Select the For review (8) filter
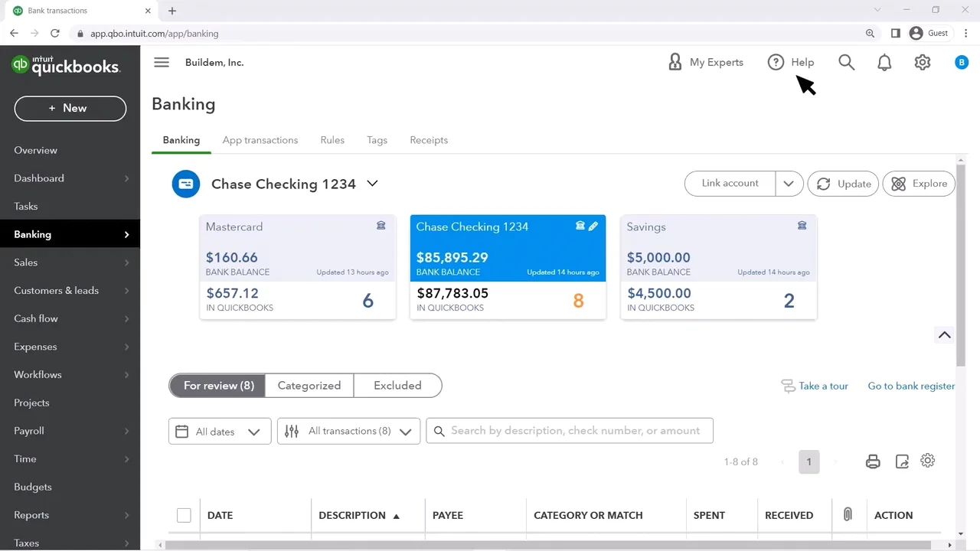Screen dimensions: 980x551 [x=217, y=386]
